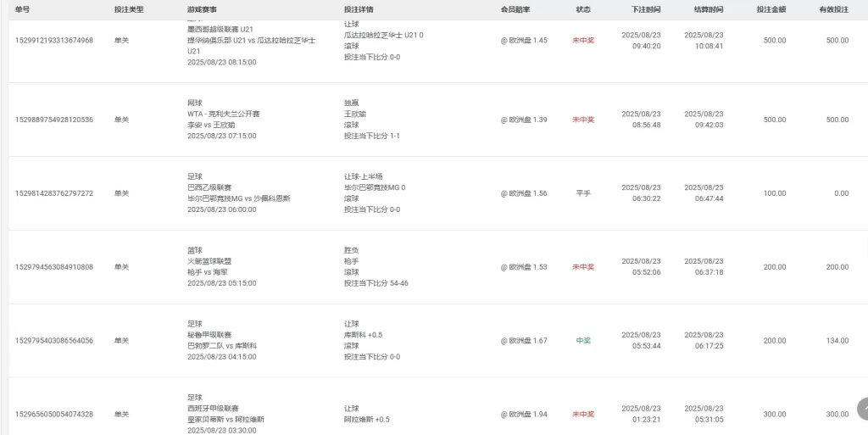Viewport: 868px width, 435px height.
Task: Select order number 1529656050054074328
Action: [54, 415]
